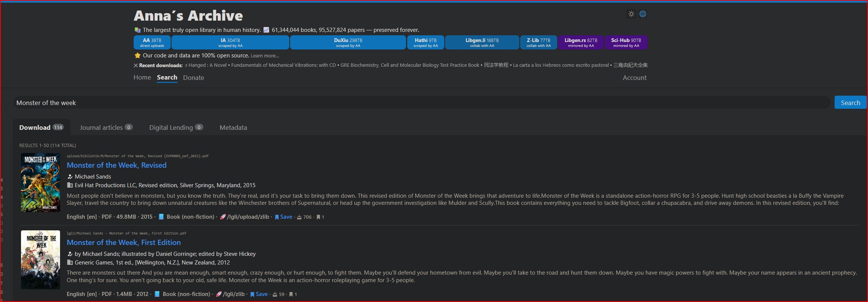Click the 'Evil Hat Productions LLC' publisher line
The width and height of the screenshot is (868, 302).
click(x=165, y=185)
